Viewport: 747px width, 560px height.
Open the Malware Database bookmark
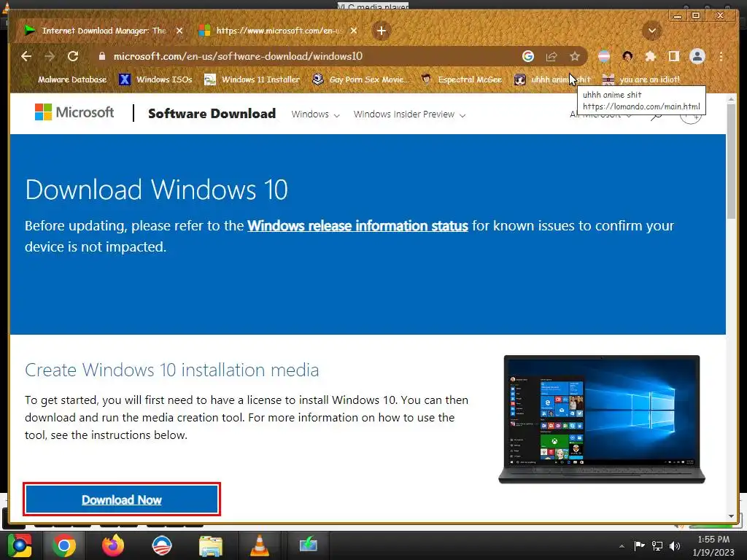pos(66,79)
